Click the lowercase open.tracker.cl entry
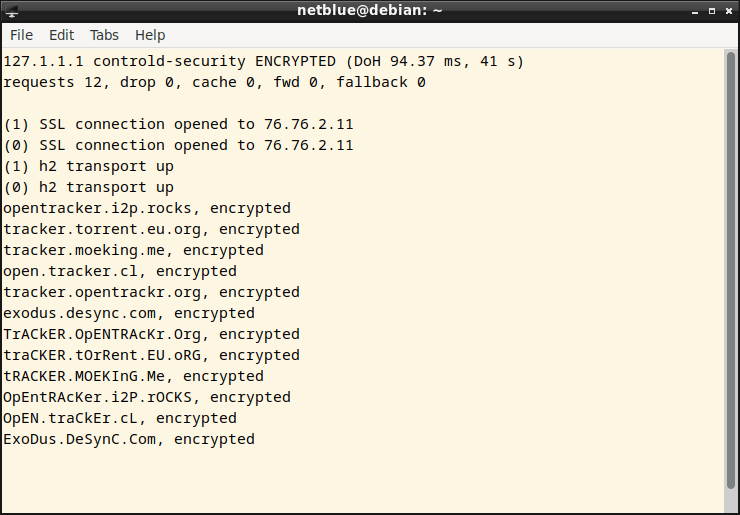 pyautogui.click(x=119, y=271)
